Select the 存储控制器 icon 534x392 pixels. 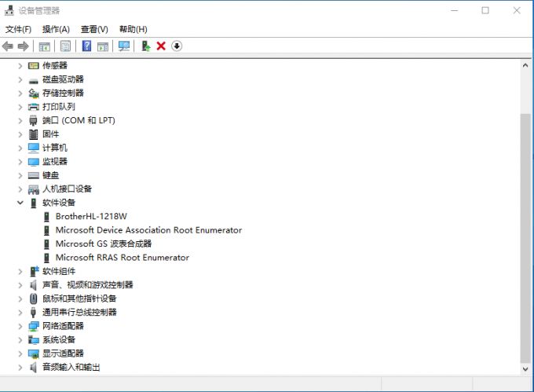pyautogui.click(x=33, y=93)
